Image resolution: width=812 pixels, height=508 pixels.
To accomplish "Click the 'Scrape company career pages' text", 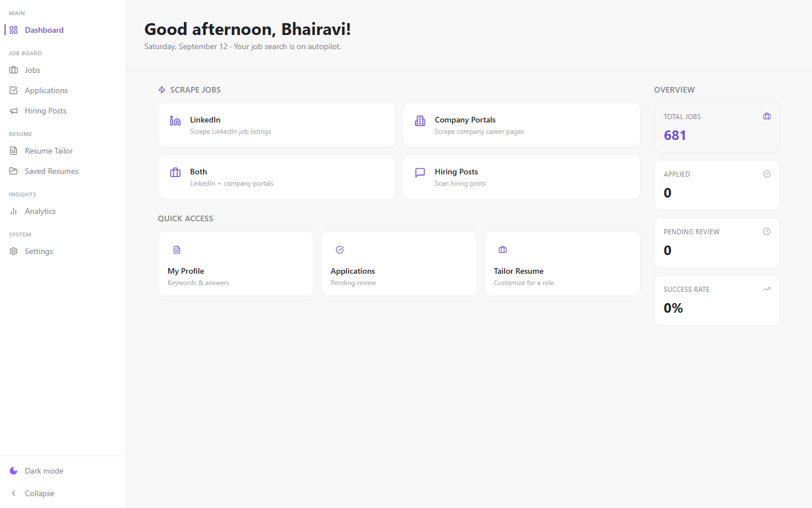I will tap(479, 132).
